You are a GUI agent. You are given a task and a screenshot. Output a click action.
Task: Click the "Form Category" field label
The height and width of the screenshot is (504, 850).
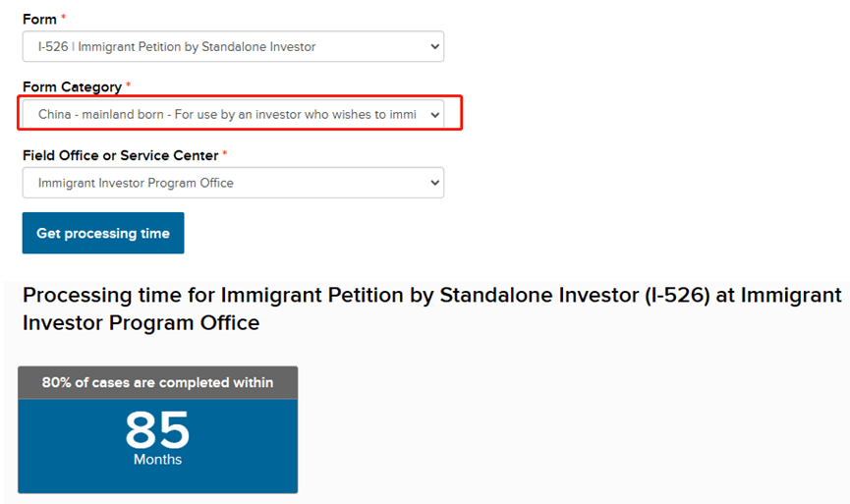coord(72,86)
